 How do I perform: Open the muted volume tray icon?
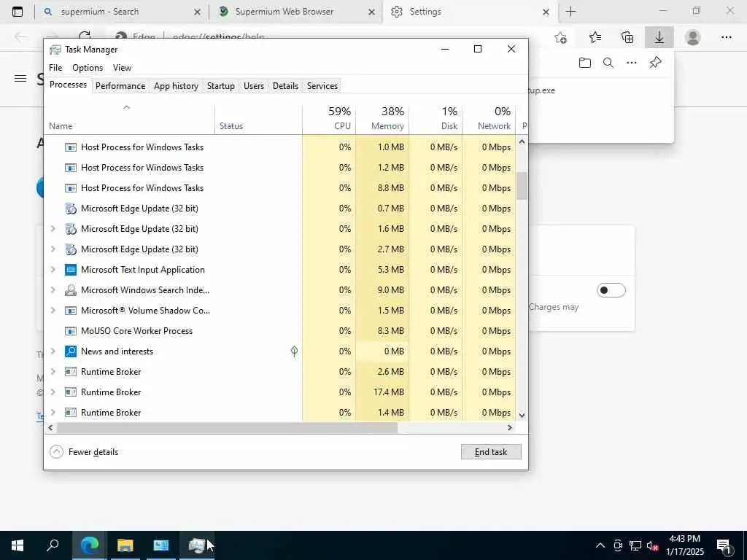(x=653, y=545)
